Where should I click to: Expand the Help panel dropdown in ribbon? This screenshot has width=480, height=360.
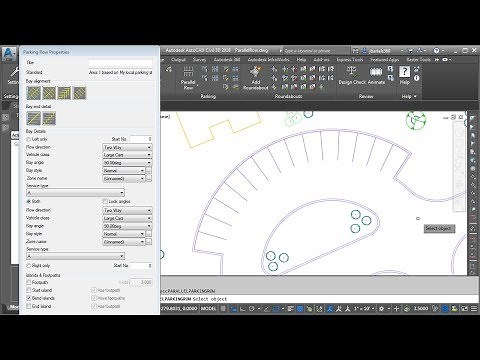point(409,96)
